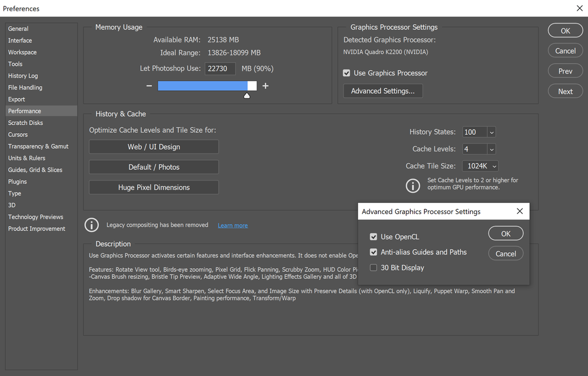Click the memory usage slider handle
588x376 pixels.
pyautogui.click(x=247, y=95)
